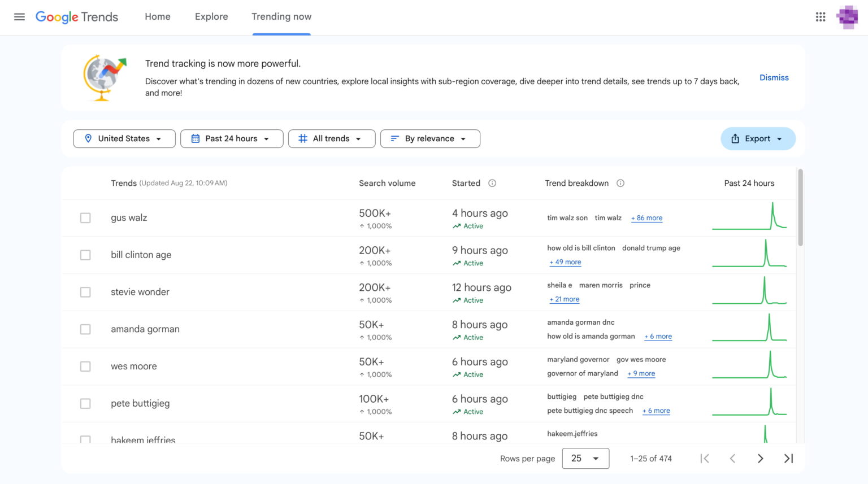
Task: Open the +86 more breakdown link
Action: (646, 218)
